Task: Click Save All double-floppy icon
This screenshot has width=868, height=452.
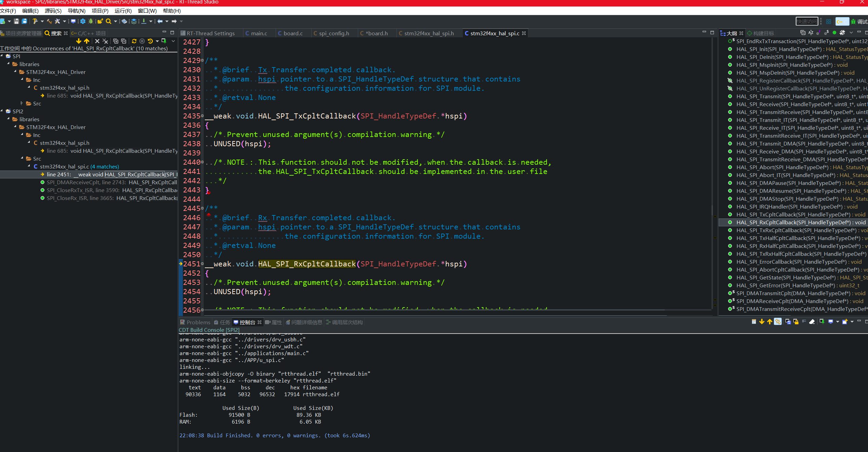Action: [x=24, y=21]
